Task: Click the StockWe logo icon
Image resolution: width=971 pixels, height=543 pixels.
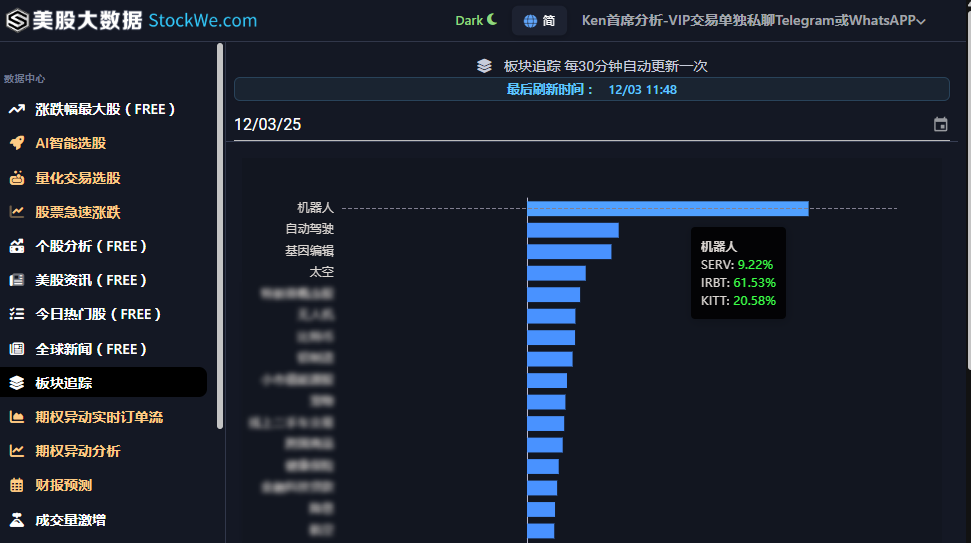Action: click(17, 20)
